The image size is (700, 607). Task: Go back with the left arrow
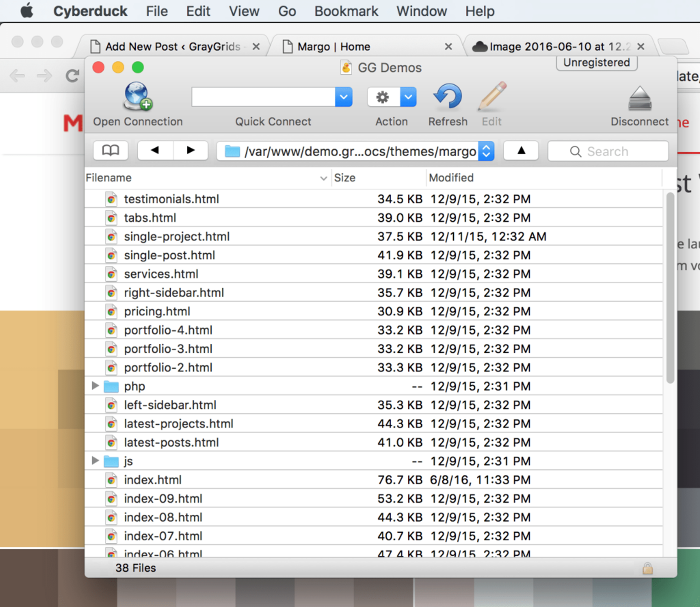[155, 150]
